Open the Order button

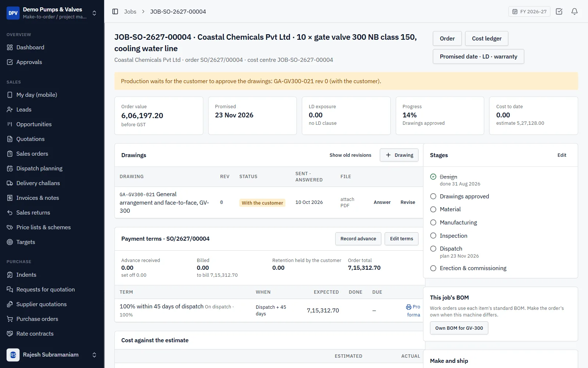tap(447, 39)
